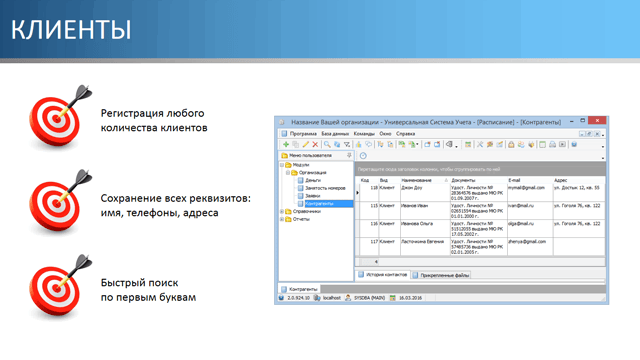Click the clock icon above the grid
Screen dimensions: 640x360
363,156
